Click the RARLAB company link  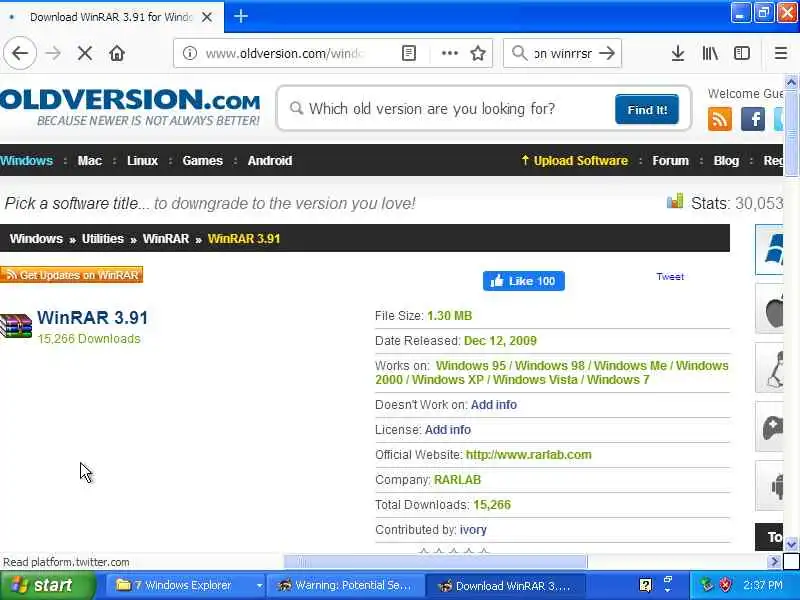(x=457, y=480)
